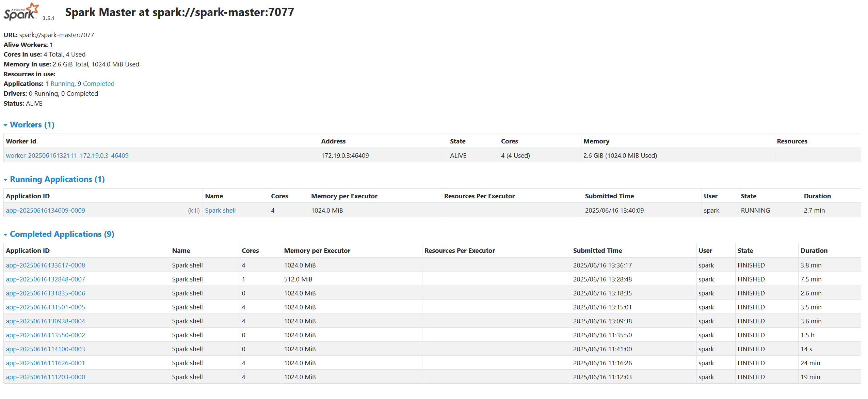
Task: Click the Apache Spark logo
Action: coord(21,12)
